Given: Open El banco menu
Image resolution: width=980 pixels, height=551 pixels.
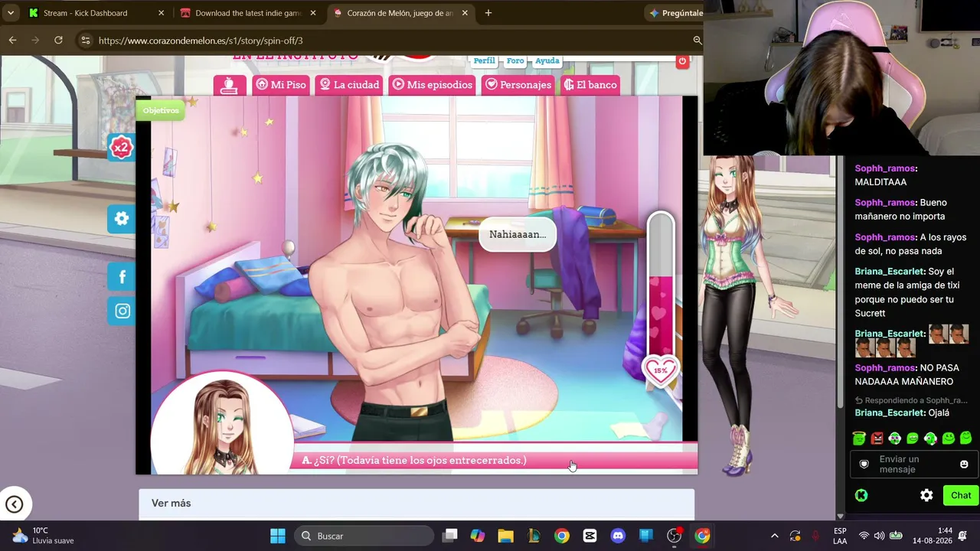Looking at the screenshot, I should [590, 85].
